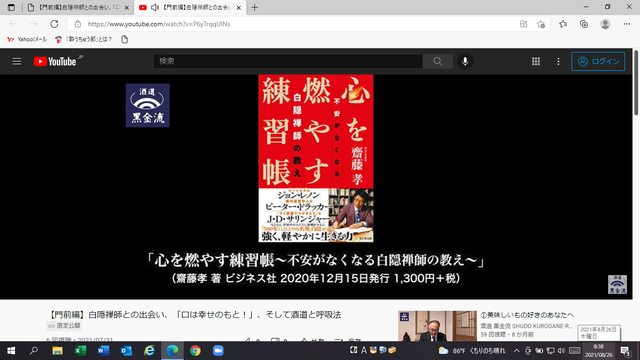Launch Outlook from the taskbar
This screenshot has width=640, height=360.
point(126,351)
